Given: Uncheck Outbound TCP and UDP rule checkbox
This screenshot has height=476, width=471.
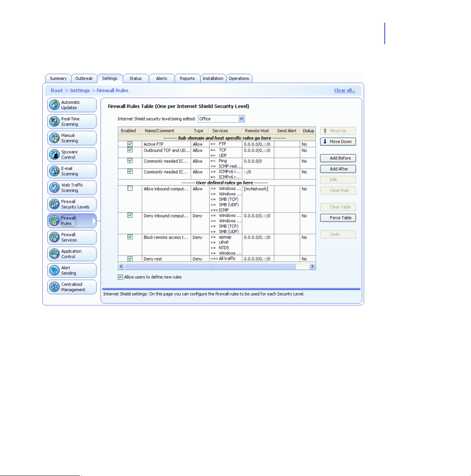Looking at the screenshot, I should 130,150.
